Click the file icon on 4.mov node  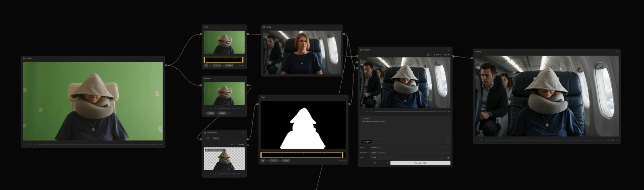pos(24,59)
